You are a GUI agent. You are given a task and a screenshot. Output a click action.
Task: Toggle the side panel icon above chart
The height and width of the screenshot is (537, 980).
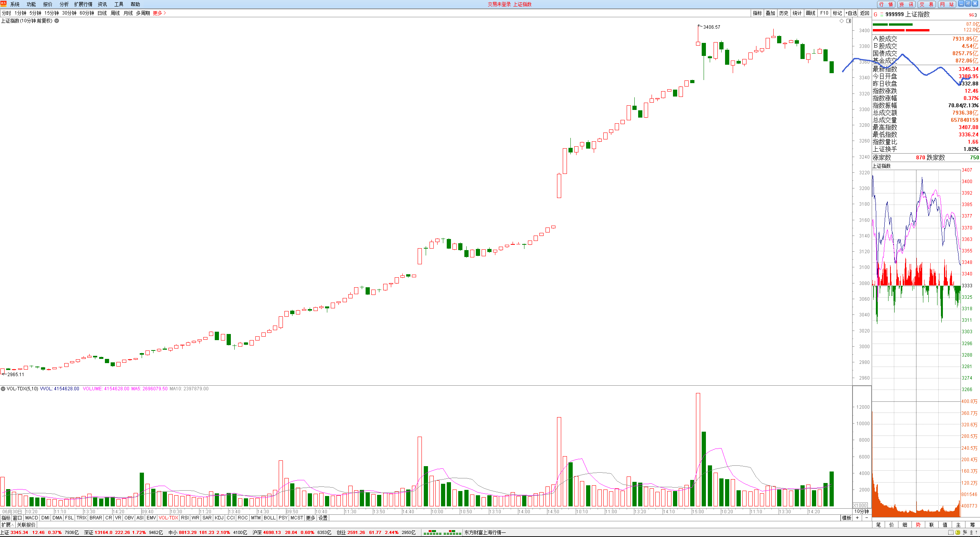click(x=848, y=21)
